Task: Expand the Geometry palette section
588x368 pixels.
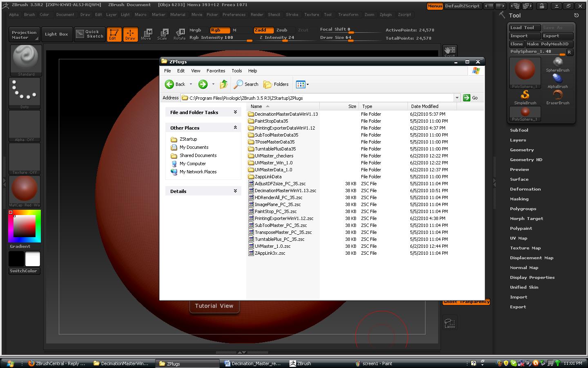Action: pos(522,150)
